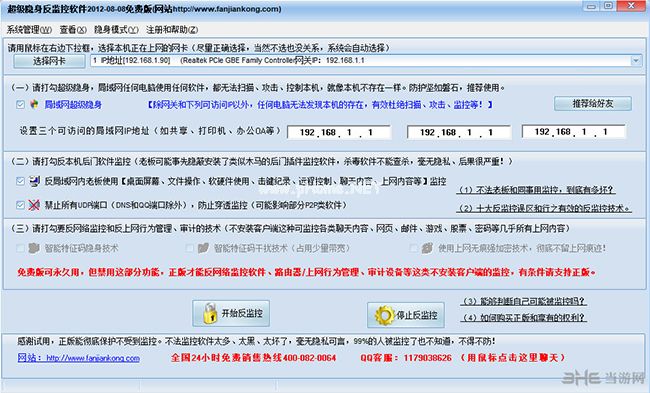Click the red hotline text 400-082-0064
Image resolution: width=650 pixels, height=393 pixels.
coord(253,357)
